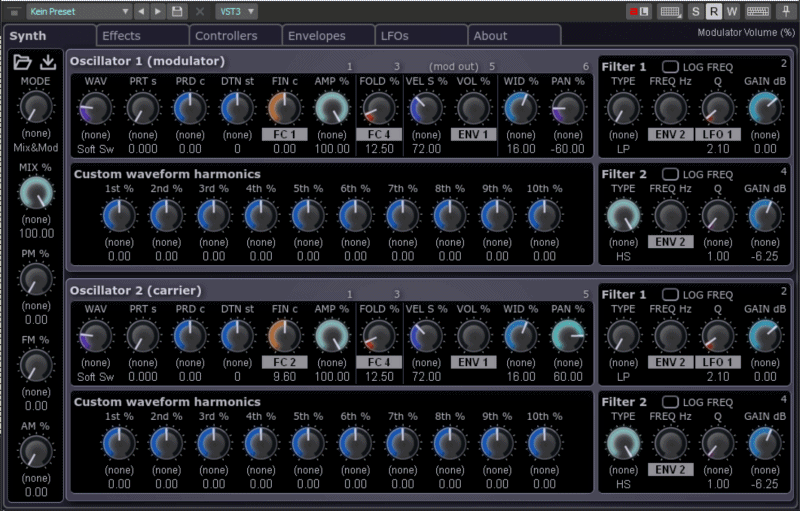The image size is (800, 511).
Task: Click Oscillator 2 AMP % knob
Action: coord(332,336)
